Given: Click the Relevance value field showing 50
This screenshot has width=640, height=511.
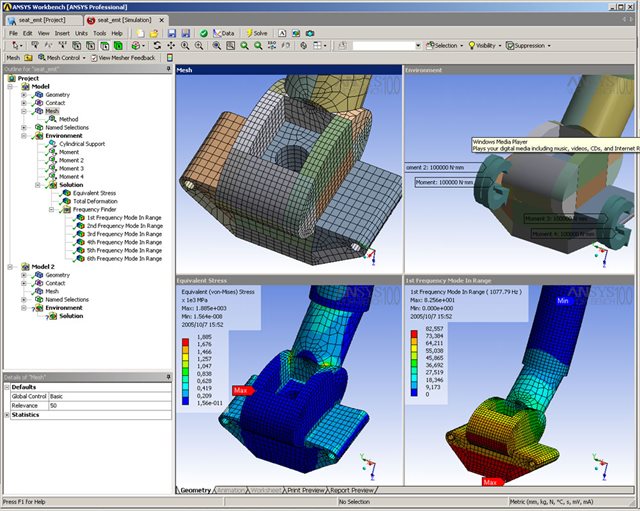Looking at the screenshot, I should point(110,406).
